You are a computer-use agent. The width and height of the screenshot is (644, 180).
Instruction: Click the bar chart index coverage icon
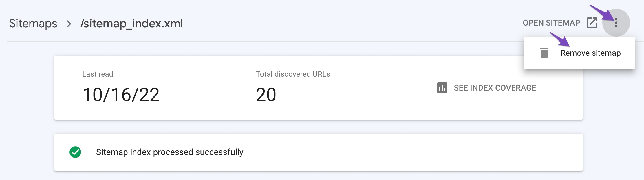[x=442, y=88]
